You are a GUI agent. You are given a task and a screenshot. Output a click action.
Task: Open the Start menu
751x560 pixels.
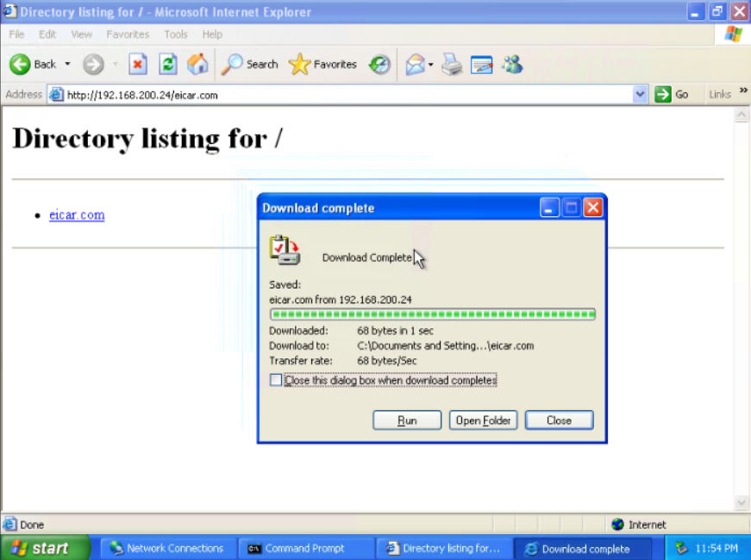tap(44, 548)
